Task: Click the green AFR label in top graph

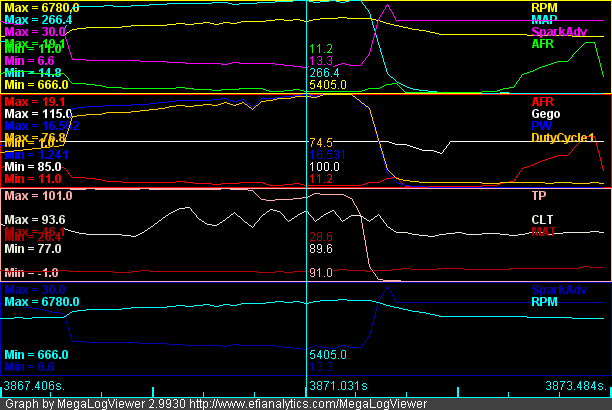Action: click(541, 45)
